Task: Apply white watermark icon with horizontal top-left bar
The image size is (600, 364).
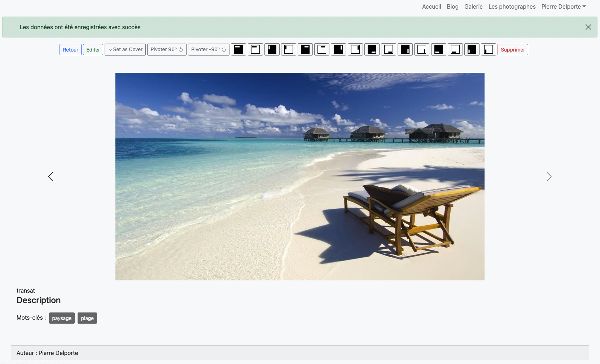Action: 255,49
